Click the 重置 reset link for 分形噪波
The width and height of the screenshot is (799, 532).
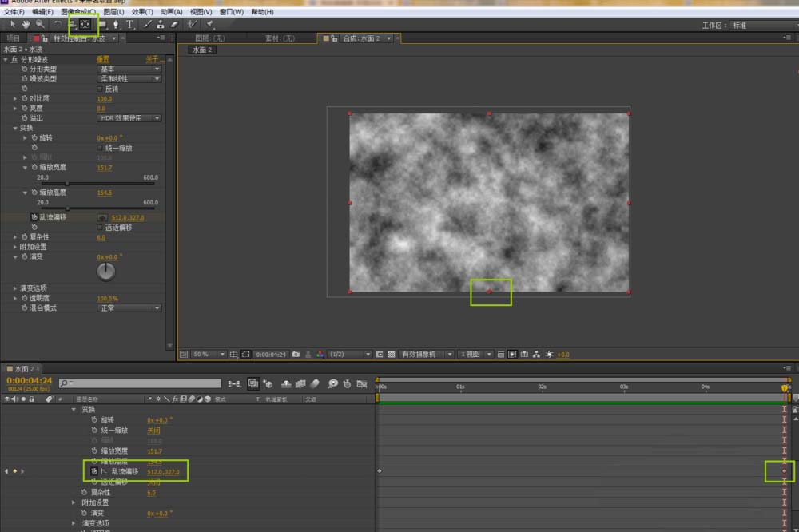tap(103, 60)
